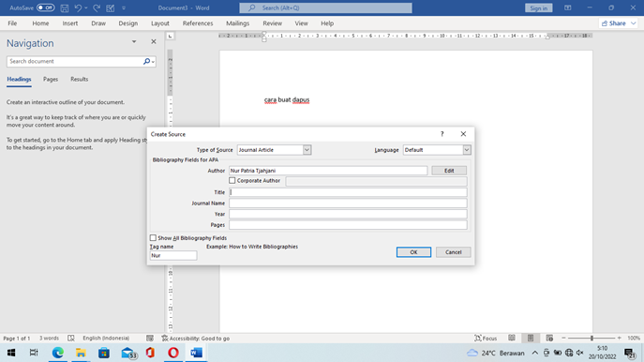This screenshot has height=362, width=644.
Task: Click the Pages input field
Action: (348, 225)
